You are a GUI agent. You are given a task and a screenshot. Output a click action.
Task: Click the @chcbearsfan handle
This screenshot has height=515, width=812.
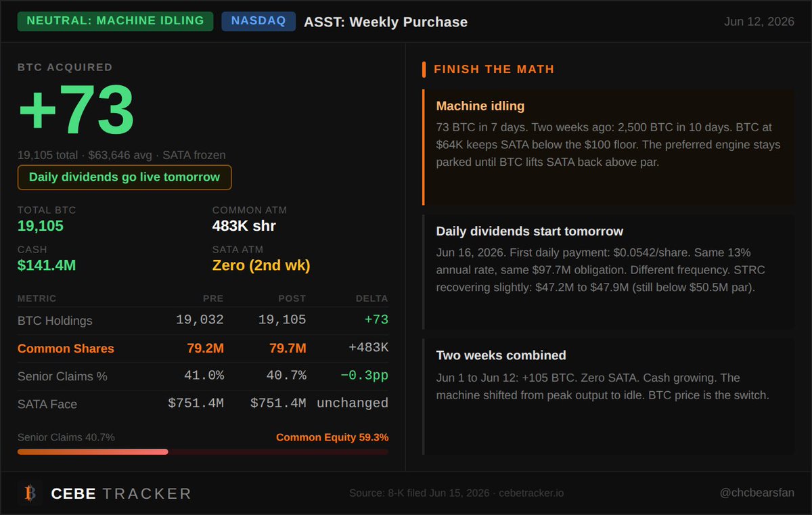757,493
